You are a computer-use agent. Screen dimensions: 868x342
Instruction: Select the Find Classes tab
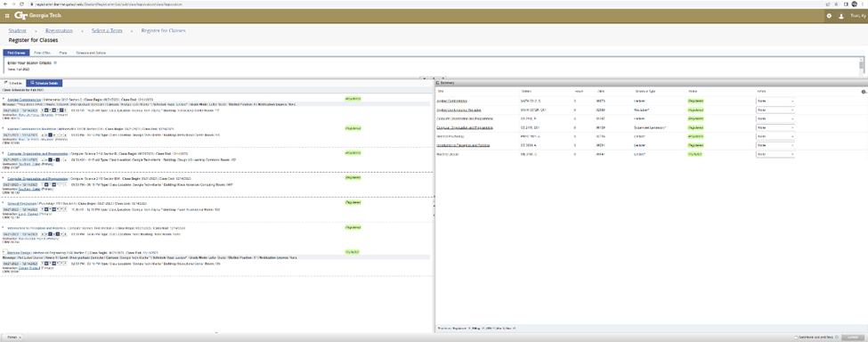pyautogui.click(x=16, y=53)
